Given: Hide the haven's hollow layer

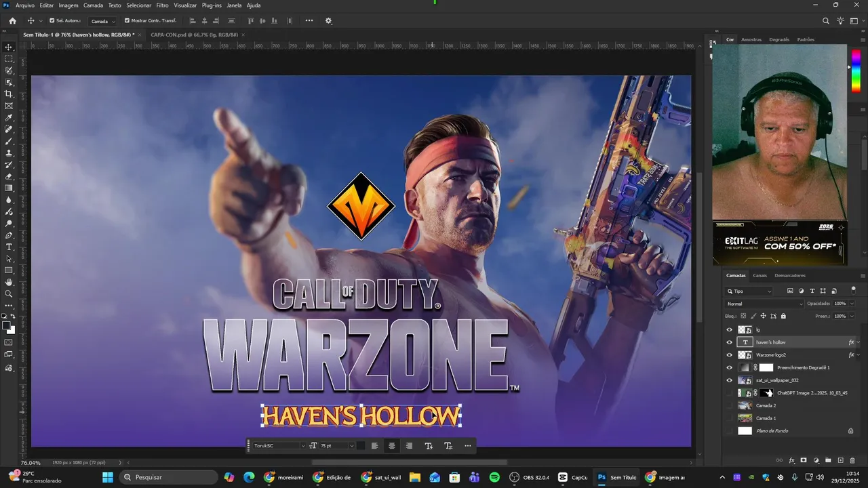Looking at the screenshot, I should [730, 342].
